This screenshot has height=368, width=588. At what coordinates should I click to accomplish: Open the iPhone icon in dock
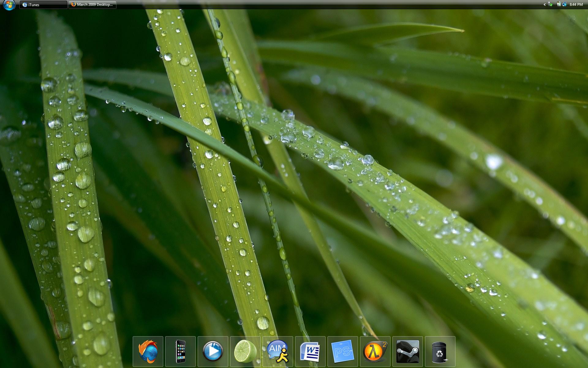pos(180,351)
